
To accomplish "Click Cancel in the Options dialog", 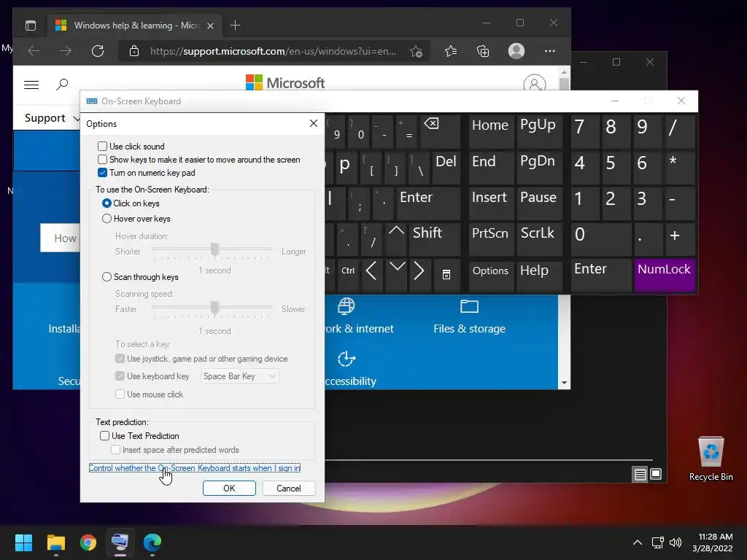I will (289, 488).
